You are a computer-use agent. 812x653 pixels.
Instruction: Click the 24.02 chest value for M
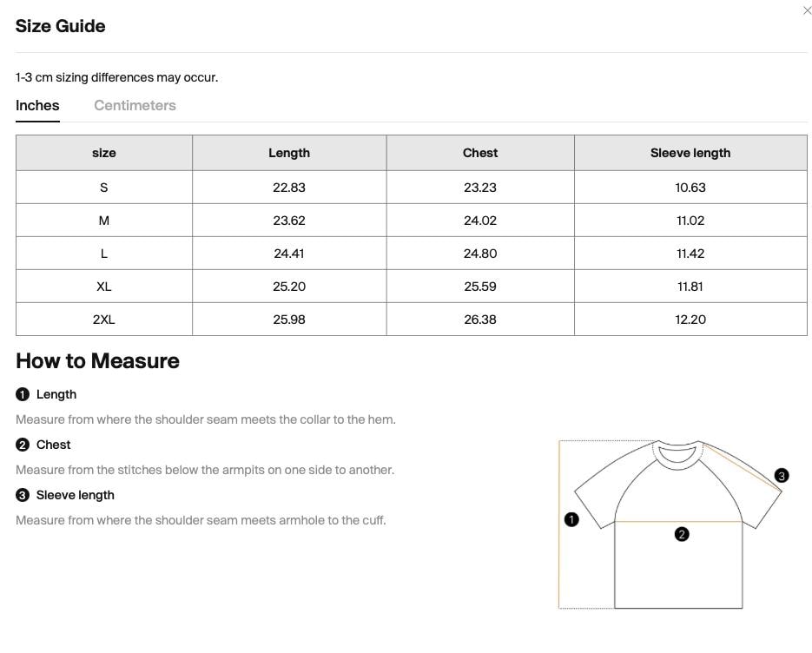(480, 221)
